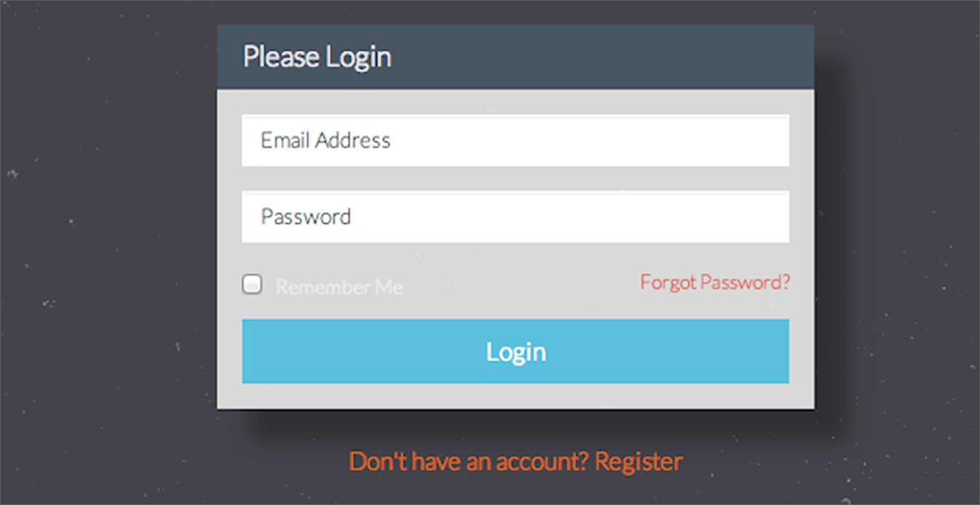This screenshot has height=505, width=980.
Task: Click the Remember Me label text
Action: 338,286
